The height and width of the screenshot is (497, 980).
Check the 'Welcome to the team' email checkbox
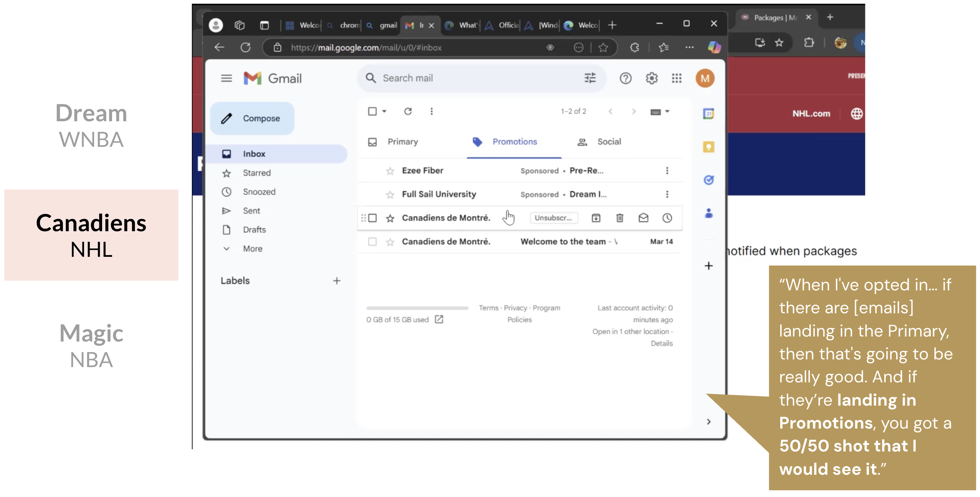tap(372, 242)
